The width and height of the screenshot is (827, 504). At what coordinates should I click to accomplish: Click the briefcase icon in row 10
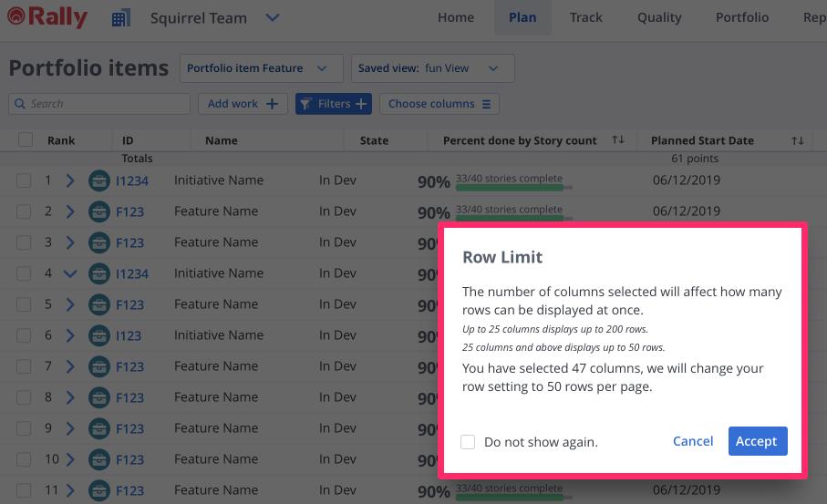[x=99, y=459]
